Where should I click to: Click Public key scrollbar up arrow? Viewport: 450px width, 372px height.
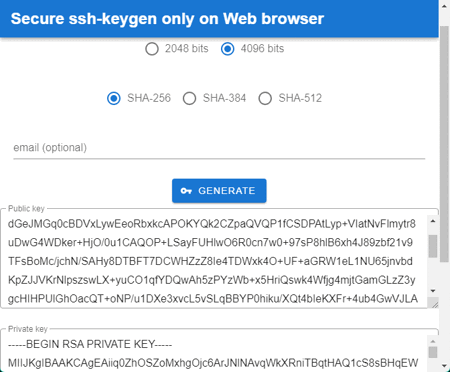click(x=433, y=221)
